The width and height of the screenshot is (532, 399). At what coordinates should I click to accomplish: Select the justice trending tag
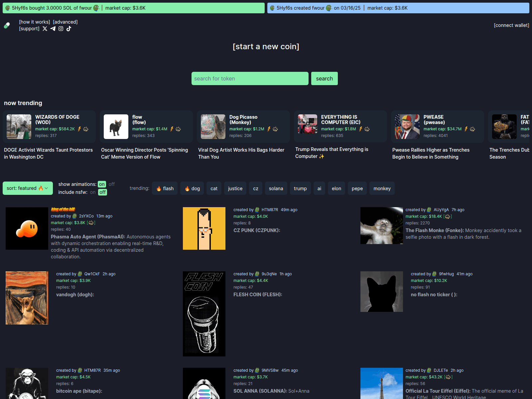click(235, 189)
